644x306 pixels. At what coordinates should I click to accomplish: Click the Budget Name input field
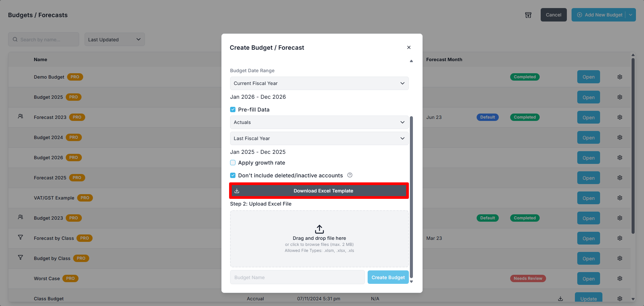point(297,277)
